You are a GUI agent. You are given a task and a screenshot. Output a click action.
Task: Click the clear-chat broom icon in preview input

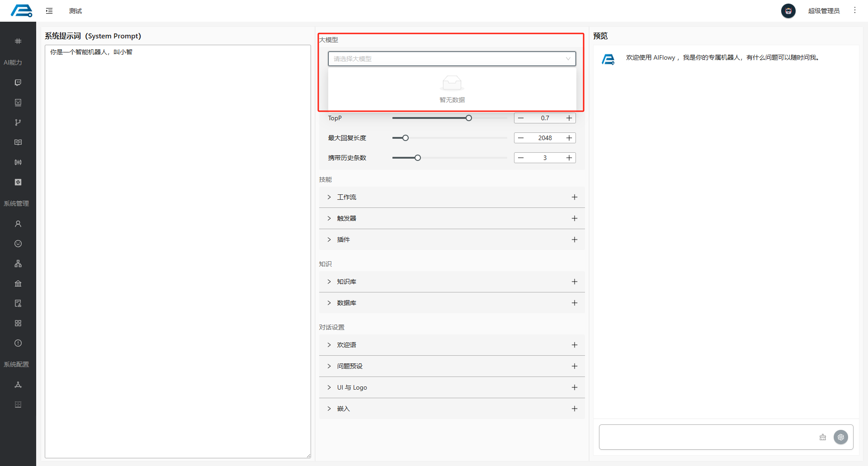point(823,437)
